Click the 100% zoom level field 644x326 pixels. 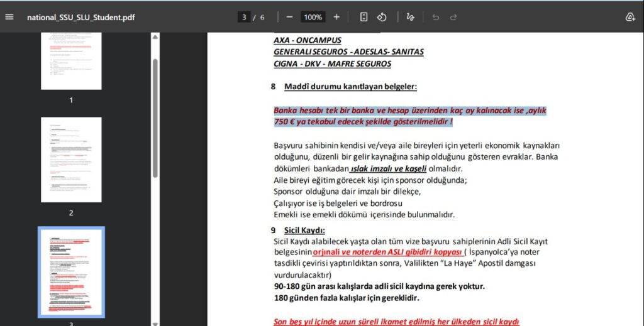[313, 17]
